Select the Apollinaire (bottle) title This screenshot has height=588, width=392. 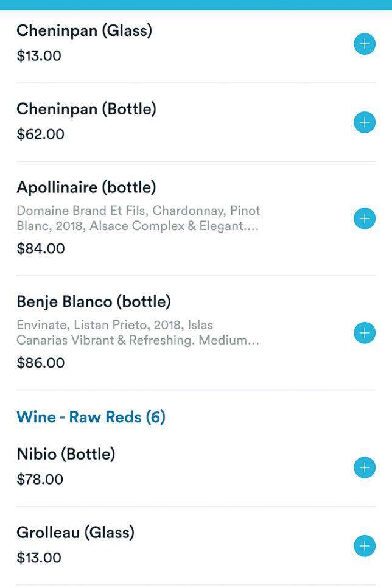[x=86, y=187]
